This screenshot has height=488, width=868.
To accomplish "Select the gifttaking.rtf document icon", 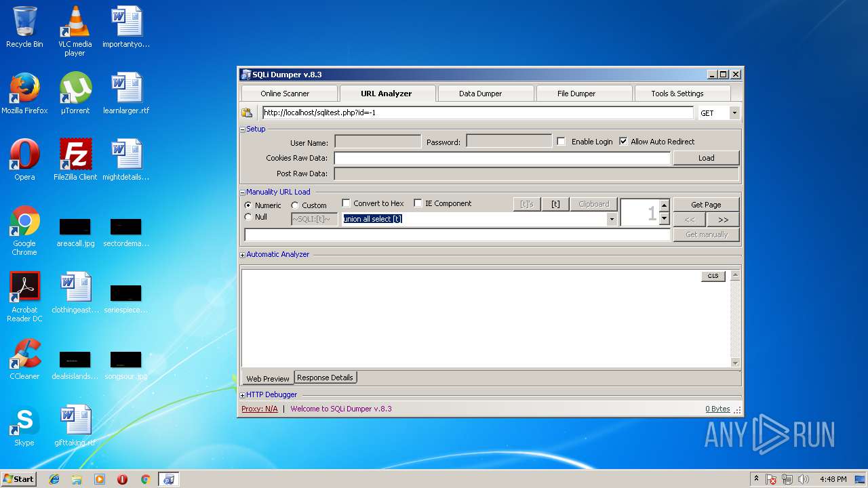I will click(75, 426).
